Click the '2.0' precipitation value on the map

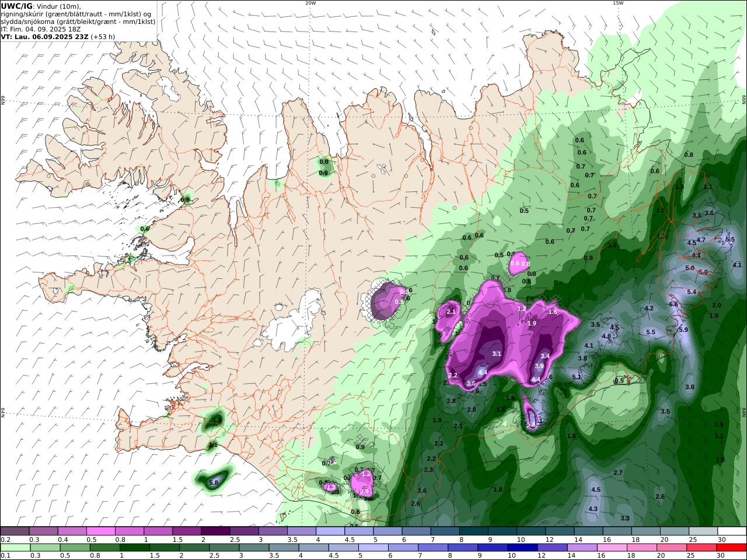(717, 305)
